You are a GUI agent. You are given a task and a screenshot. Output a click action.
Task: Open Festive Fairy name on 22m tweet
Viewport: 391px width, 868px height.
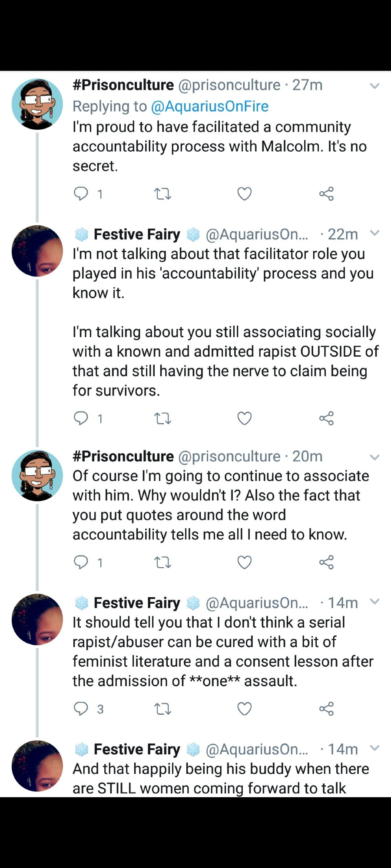tap(137, 234)
